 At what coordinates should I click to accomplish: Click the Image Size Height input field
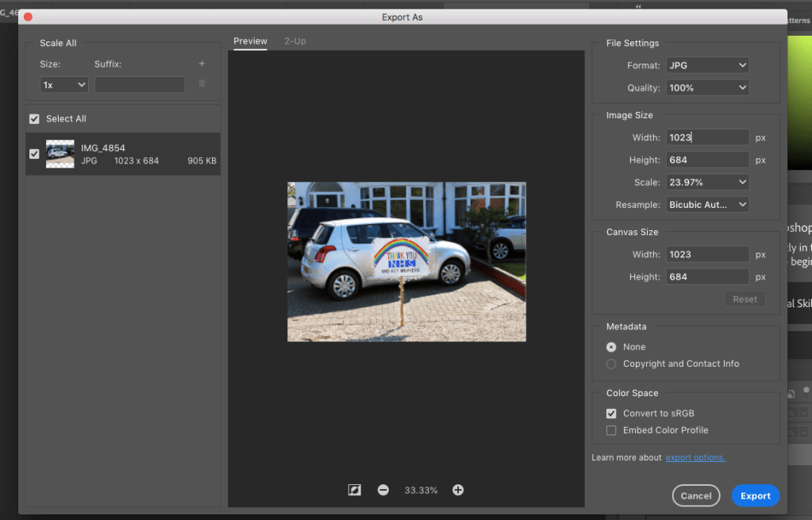pos(707,160)
